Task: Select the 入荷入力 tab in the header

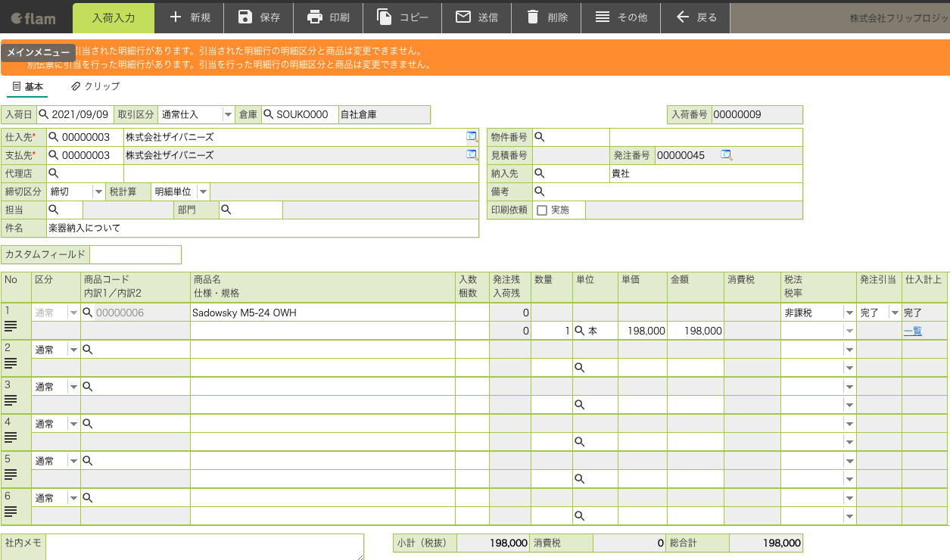Action: click(114, 17)
